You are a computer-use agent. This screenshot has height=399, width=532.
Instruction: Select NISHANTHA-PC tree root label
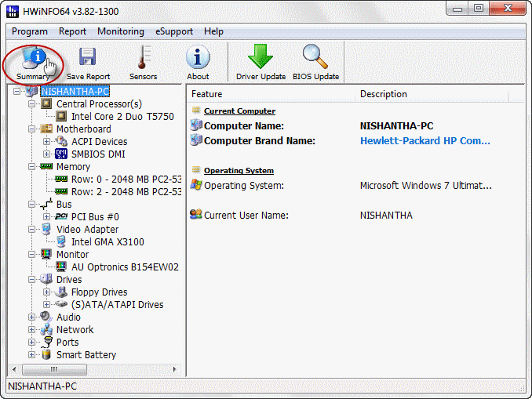(x=75, y=91)
